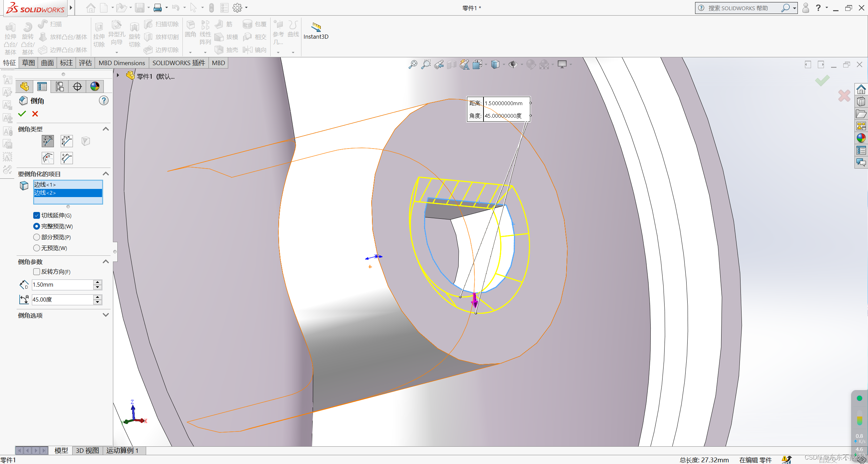This screenshot has width=868, height=464.
Task: Cancel the chamfer with red X
Action: click(35, 114)
